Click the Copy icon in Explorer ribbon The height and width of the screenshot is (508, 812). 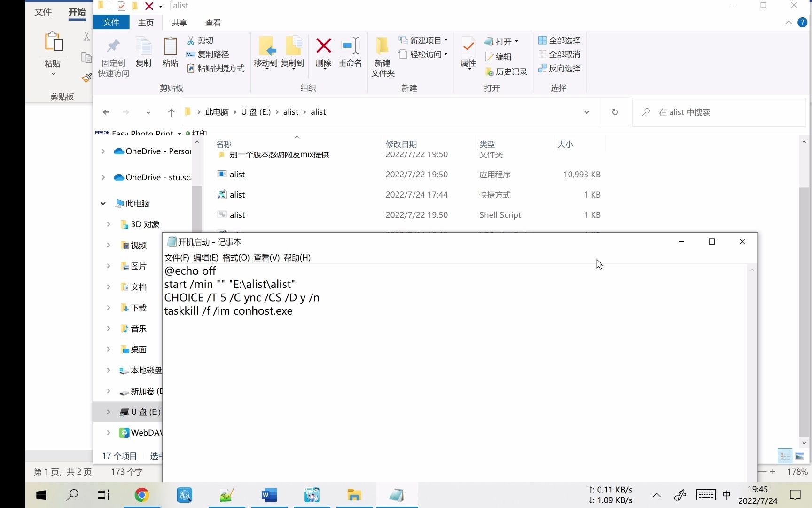coord(143,47)
